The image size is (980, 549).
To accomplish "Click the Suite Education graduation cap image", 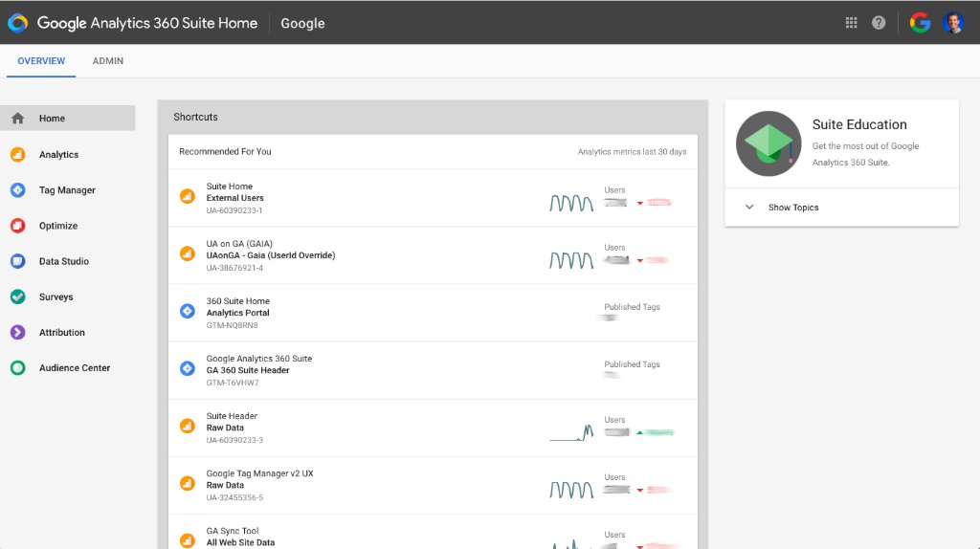I will [768, 143].
